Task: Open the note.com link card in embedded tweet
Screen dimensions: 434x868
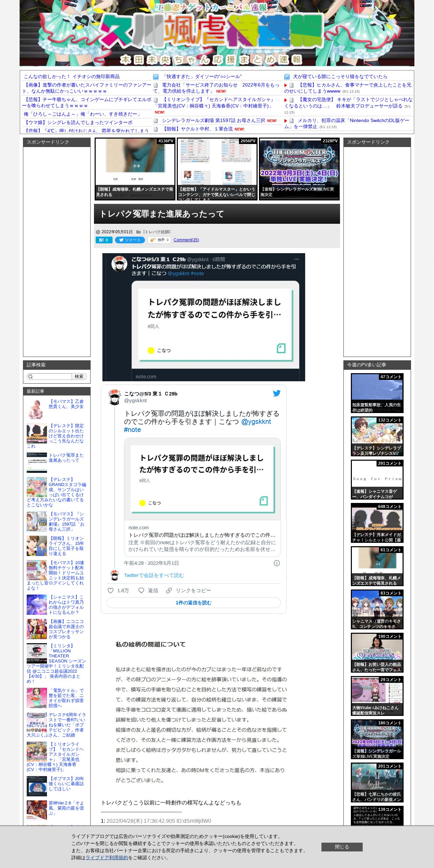Action: [202, 497]
